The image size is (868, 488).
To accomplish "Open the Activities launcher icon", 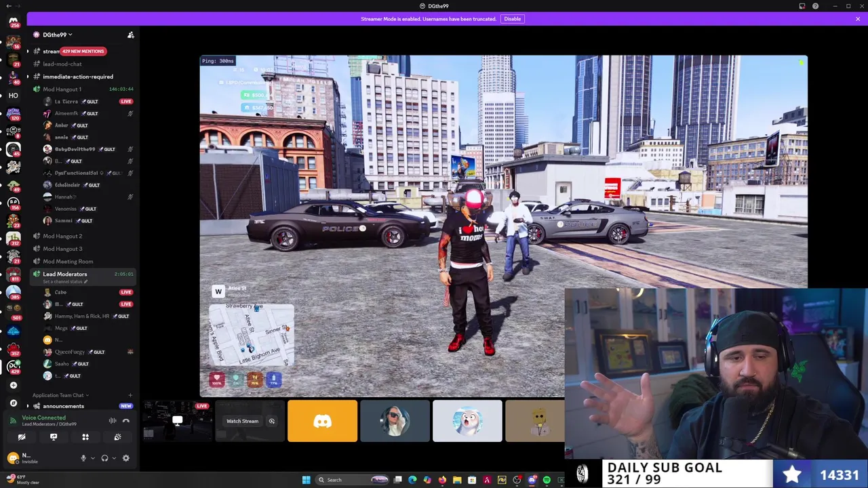I will [85, 437].
